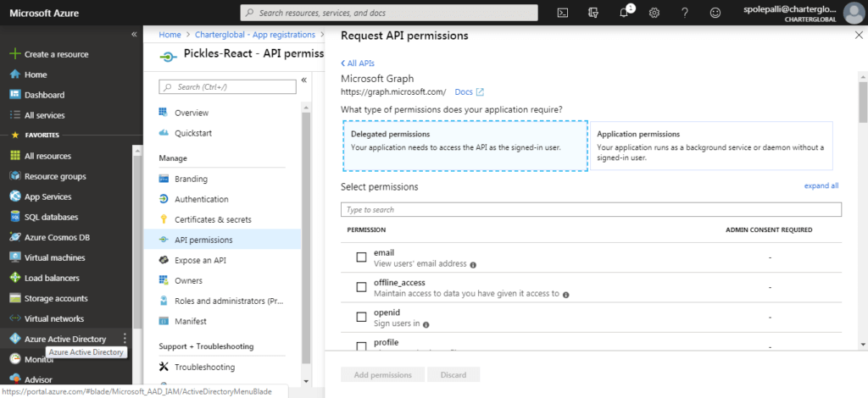The height and width of the screenshot is (398, 868).
Task: Collapse the left Azure sidebar
Action: 134,34
